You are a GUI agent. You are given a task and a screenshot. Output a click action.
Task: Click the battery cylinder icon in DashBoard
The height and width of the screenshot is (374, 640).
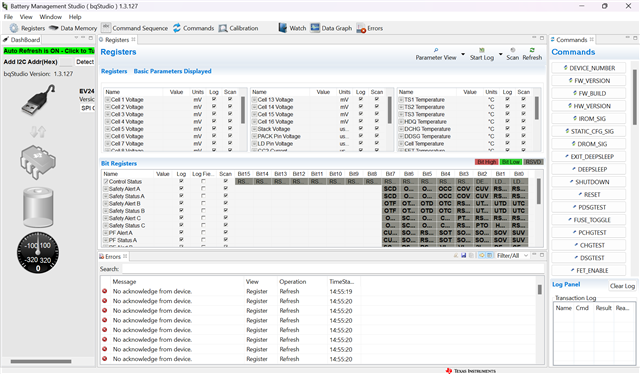[38, 207]
